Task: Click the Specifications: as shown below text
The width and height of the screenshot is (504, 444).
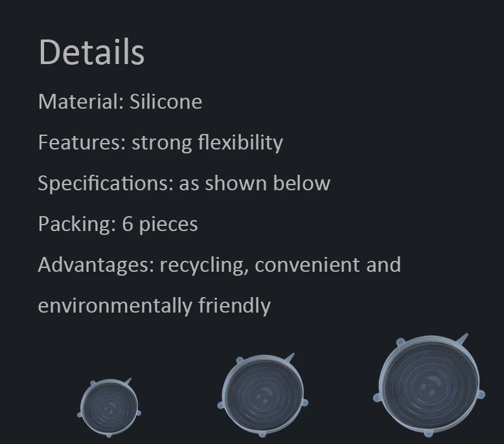Action: (184, 184)
